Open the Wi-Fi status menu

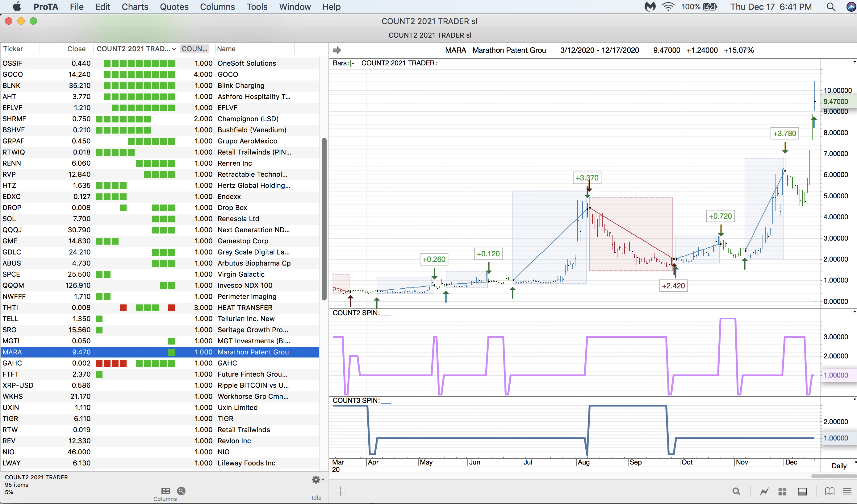click(668, 7)
